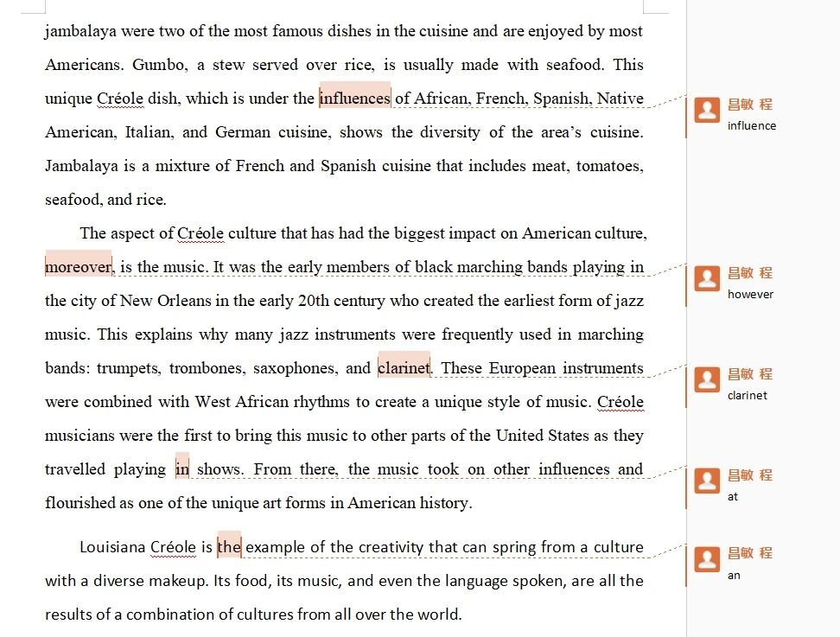This screenshot has height=637, width=840.
Task: Click highlighted "clarinet" in the document body
Action: [x=404, y=367]
